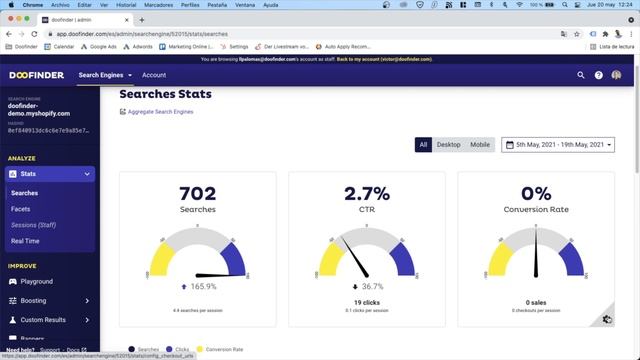Click the CTR gauge chart
Viewport: 640px width, 360px height.
(x=367, y=251)
